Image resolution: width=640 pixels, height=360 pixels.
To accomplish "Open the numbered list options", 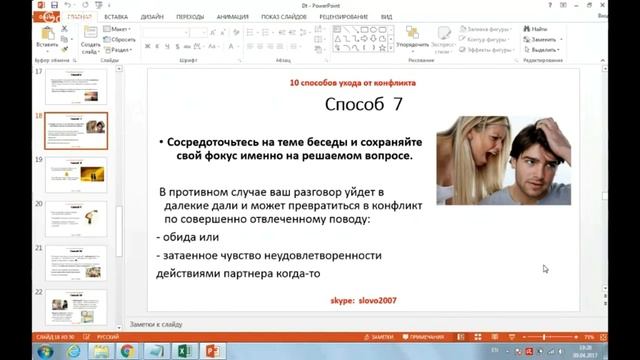I will 267,33.
